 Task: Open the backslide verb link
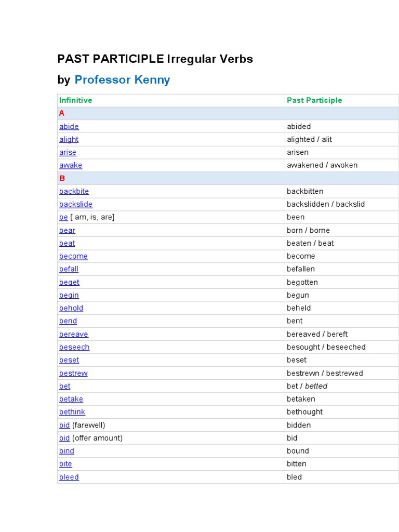pos(76,204)
